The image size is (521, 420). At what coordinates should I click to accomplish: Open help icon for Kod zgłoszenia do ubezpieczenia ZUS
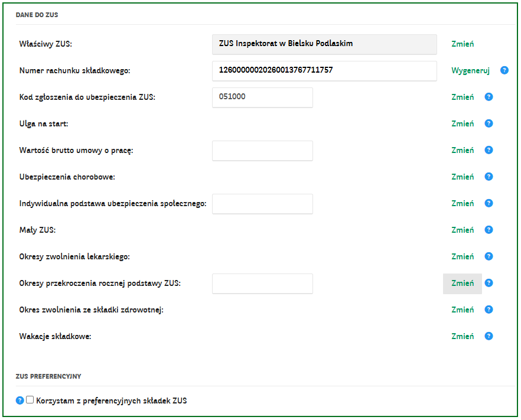[x=489, y=97]
